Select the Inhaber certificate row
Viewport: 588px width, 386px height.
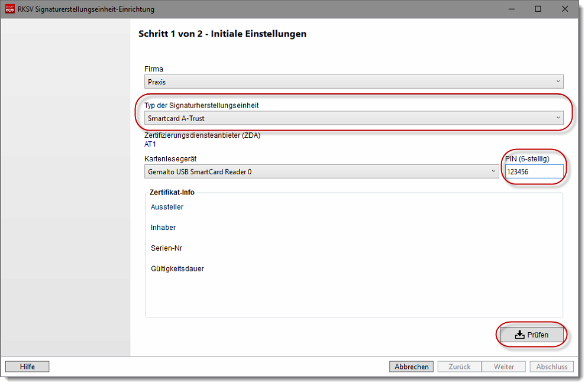pyautogui.click(x=163, y=228)
